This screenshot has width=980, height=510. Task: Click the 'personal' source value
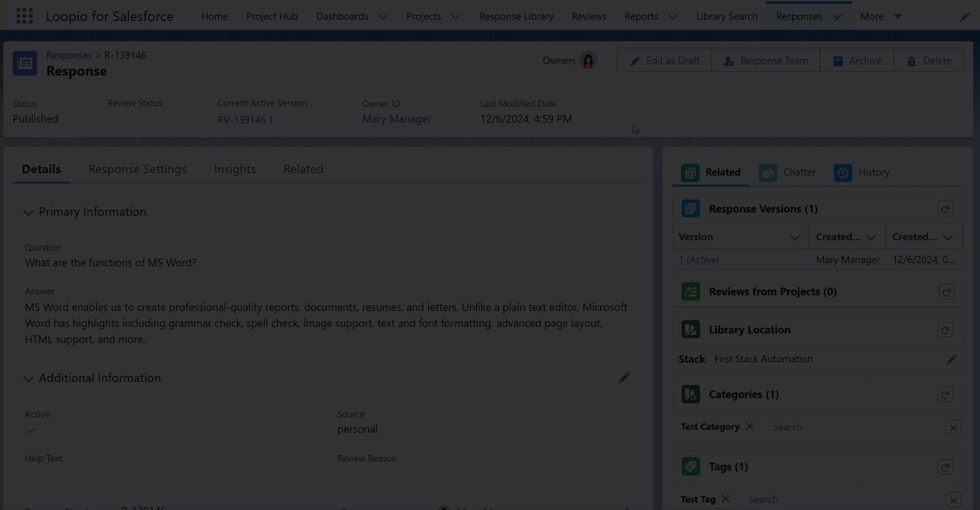pos(357,429)
